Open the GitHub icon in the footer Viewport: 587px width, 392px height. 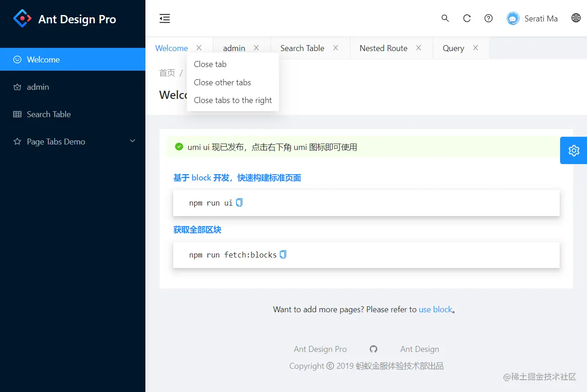point(373,349)
